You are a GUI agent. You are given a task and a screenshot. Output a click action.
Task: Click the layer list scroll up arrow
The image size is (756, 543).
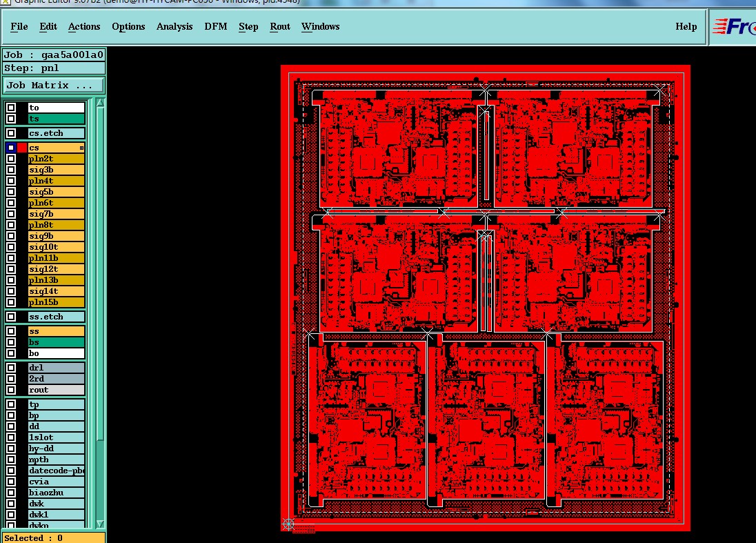[100, 103]
